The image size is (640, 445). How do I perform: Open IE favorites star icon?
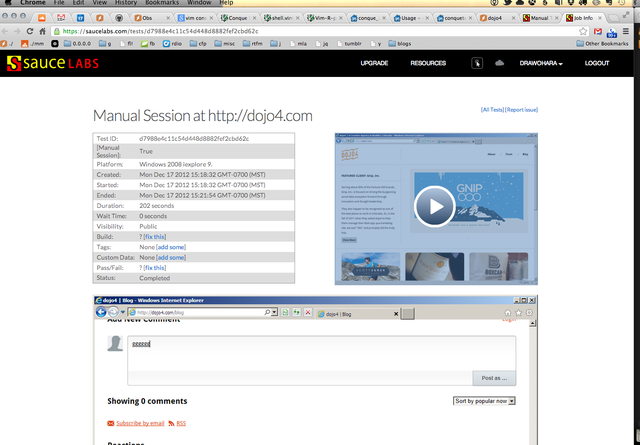click(518, 313)
